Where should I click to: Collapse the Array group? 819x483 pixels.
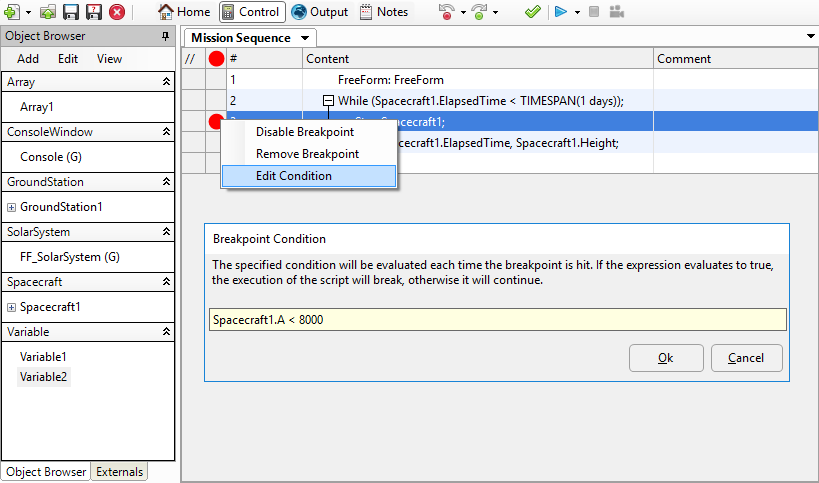click(166, 81)
